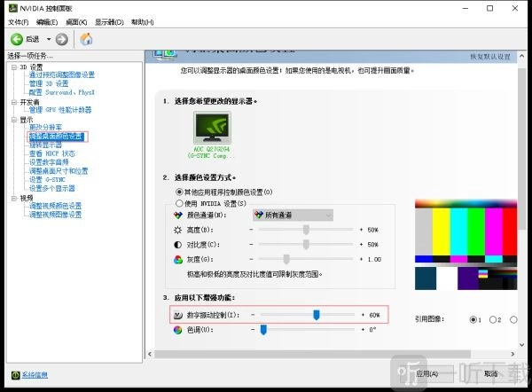The width and height of the screenshot is (532, 392).
Task: Go to Home via house icon
Action: (86, 39)
